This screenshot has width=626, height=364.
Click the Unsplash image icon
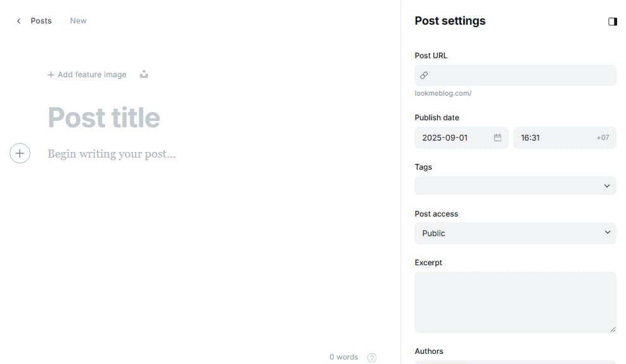point(144,74)
